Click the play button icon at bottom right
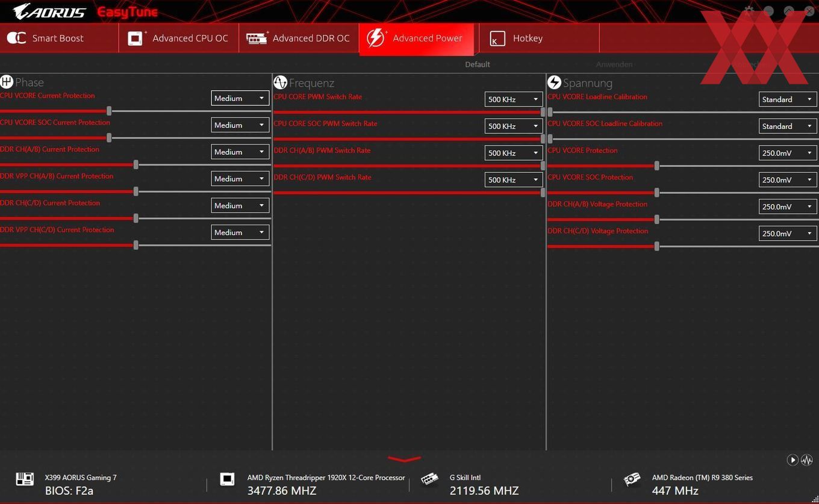The width and height of the screenshot is (819, 504). (793, 460)
